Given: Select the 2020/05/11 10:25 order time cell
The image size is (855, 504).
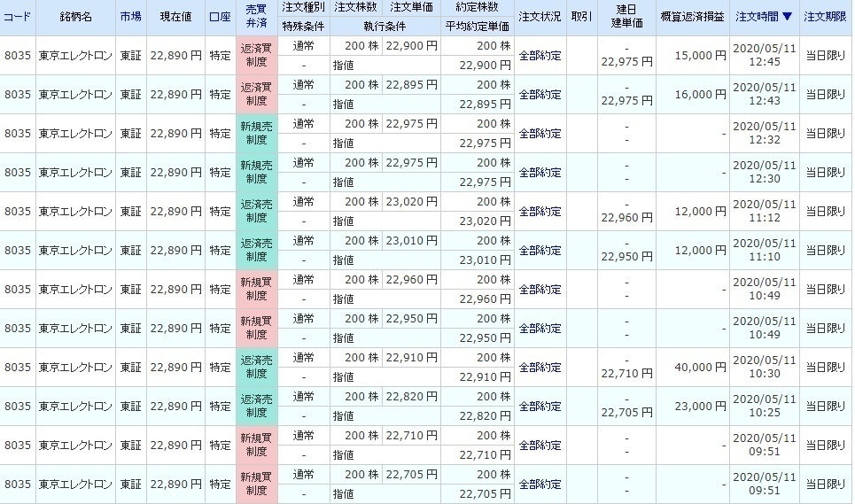Looking at the screenshot, I should click(x=765, y=406).
